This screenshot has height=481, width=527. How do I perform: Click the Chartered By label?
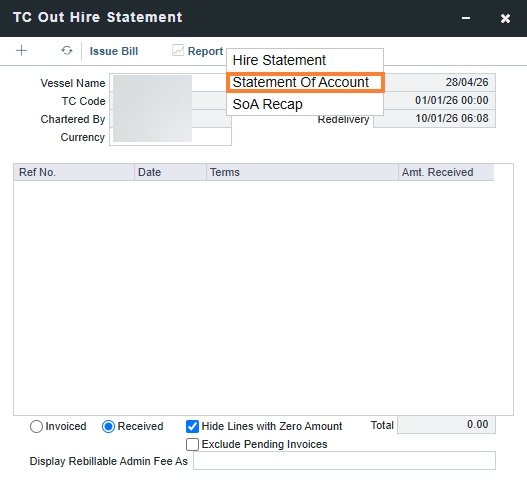coord(73,119)
